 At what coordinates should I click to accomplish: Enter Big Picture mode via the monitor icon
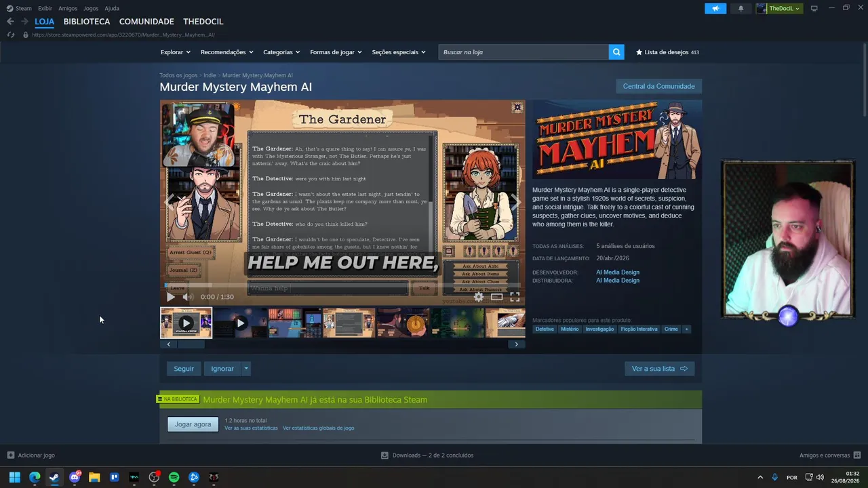[x=814, y=8]
